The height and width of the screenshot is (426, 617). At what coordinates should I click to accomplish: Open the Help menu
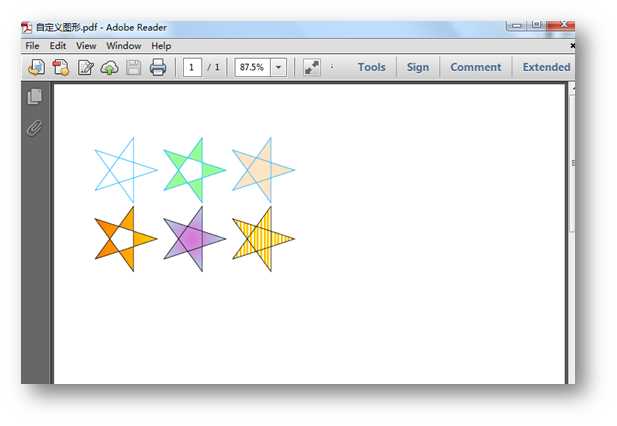point(161,46)
